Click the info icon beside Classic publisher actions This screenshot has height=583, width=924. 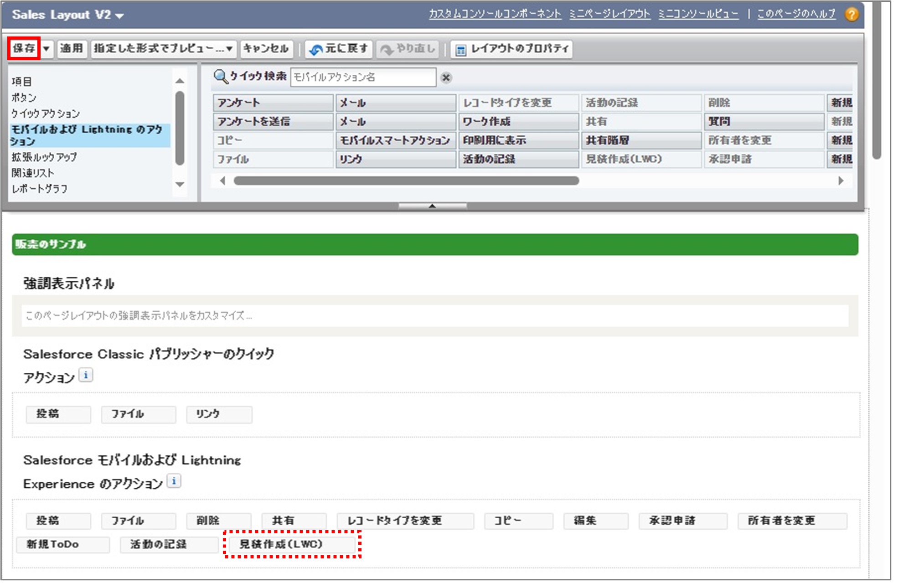pyautogui.click(x=86, y=375)
